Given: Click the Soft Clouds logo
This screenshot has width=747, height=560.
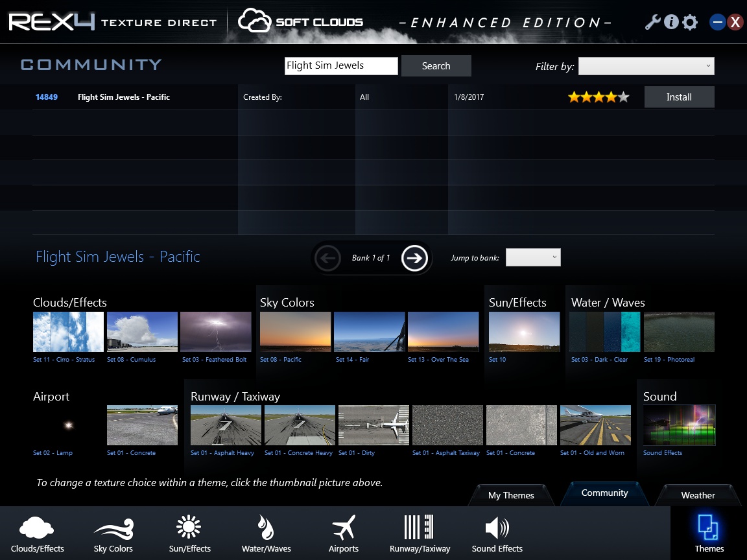Looking at the screenshot, I should (301, 21).
